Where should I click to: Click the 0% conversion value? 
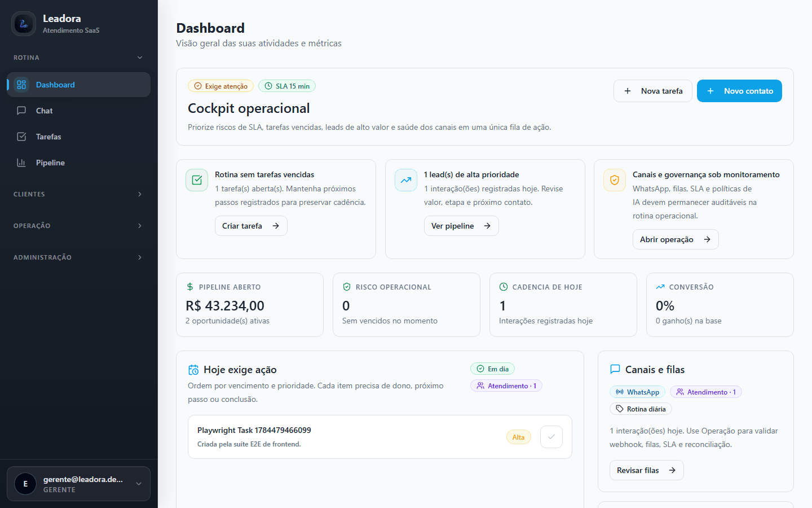coord(665,305)
